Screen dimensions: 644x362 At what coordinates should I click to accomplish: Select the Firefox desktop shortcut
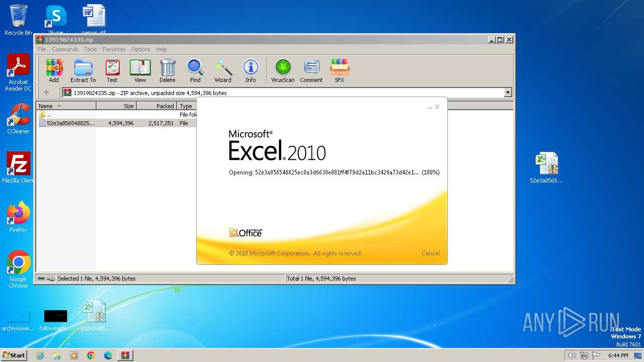(x=18, y=217)
